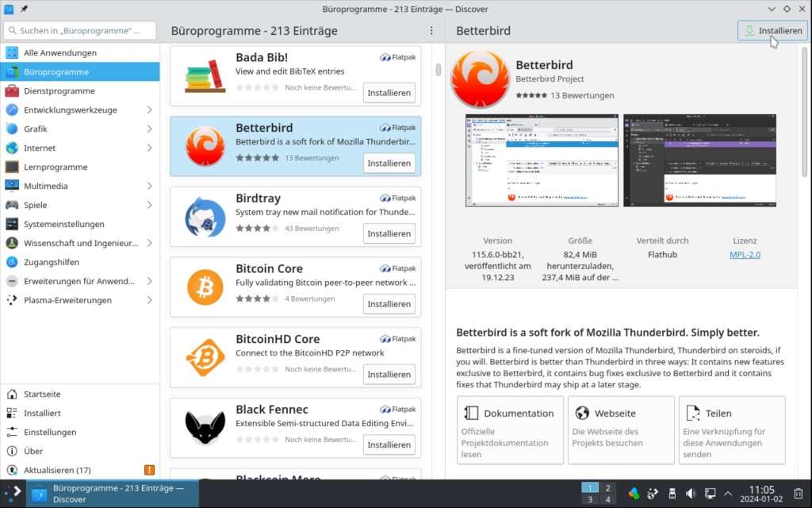Click the Multimedia monitor icon
Image resolution: width=812 pixels, height=508 pixels.
(x=11, y=186)
